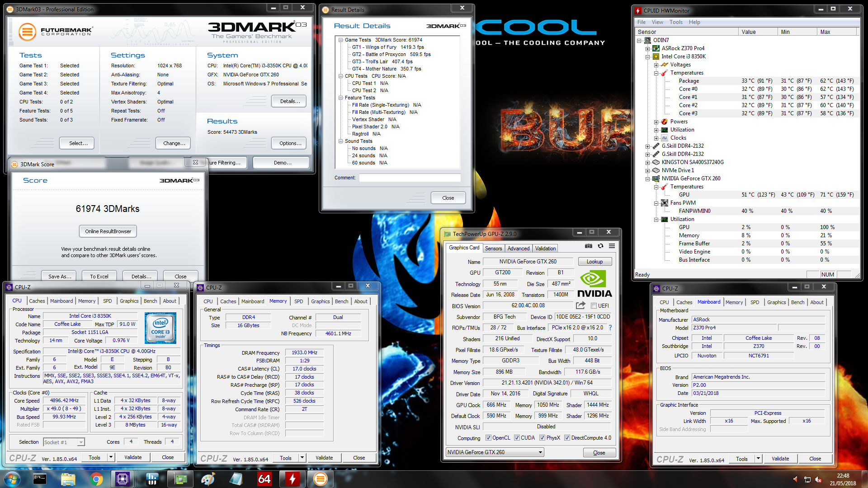Collapse the Feature Tests node in Result Details
868x488 pixels.
341,98
